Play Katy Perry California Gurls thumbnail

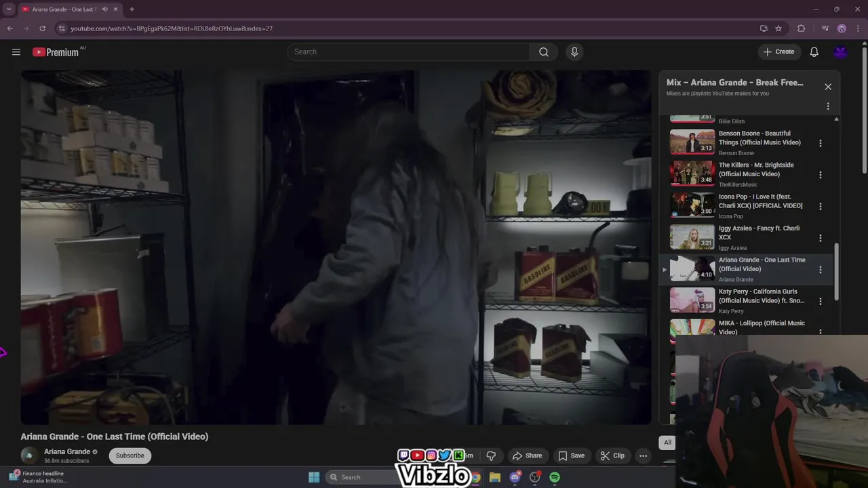pos(692,300)
